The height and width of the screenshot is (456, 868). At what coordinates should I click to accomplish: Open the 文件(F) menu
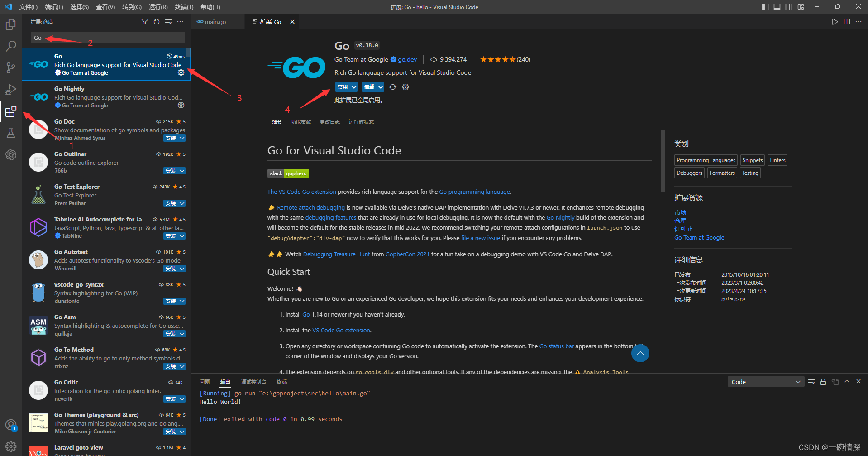29,7
